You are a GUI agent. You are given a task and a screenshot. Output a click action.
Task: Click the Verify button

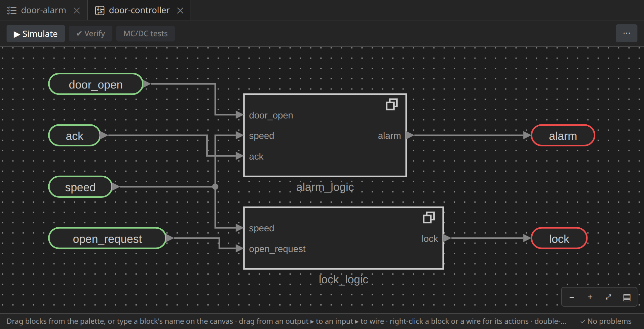(x=91, y=34)
